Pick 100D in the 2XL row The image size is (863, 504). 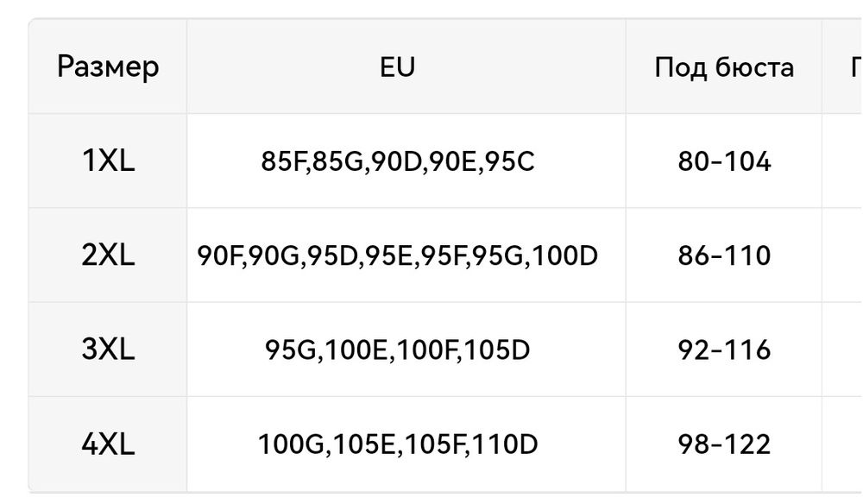point(570,256)
